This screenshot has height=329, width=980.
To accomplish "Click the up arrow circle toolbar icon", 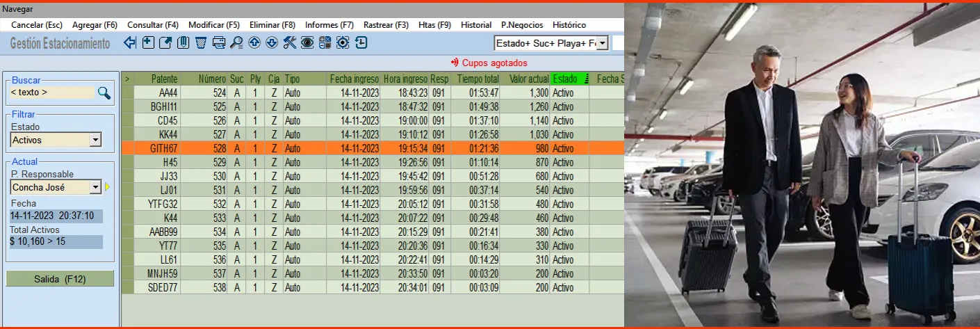I will click(x=254, y=43).
